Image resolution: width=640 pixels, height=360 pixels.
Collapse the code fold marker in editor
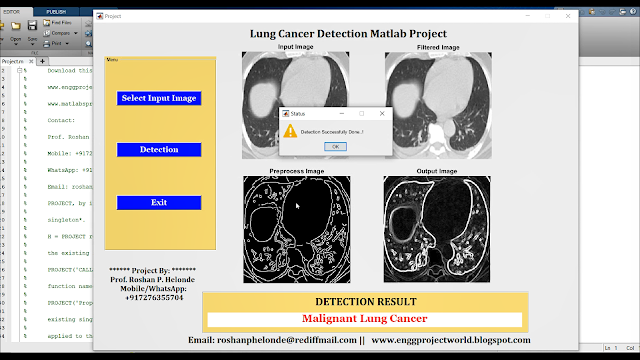19,71
